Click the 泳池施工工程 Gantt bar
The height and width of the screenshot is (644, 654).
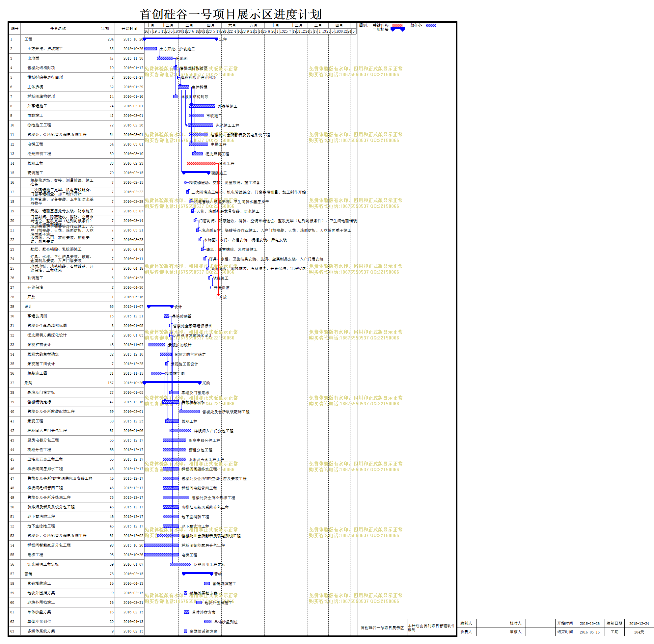point(200,125)
